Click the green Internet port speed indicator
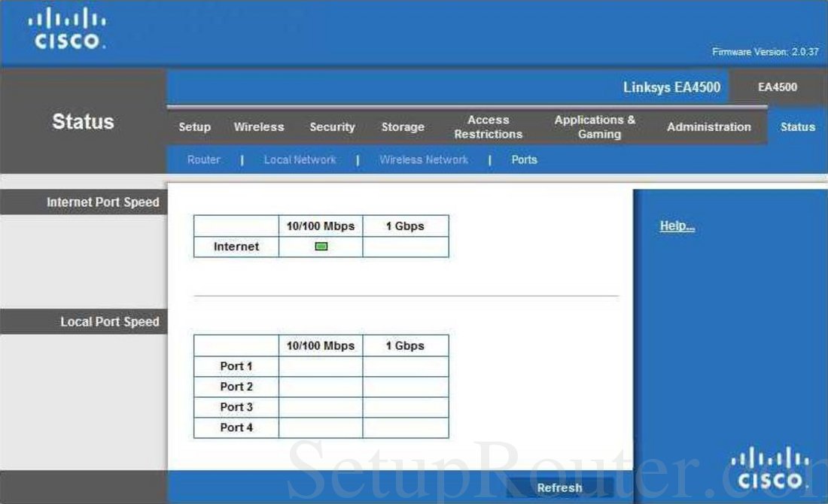Screen dimensions: 828x504 322,245
